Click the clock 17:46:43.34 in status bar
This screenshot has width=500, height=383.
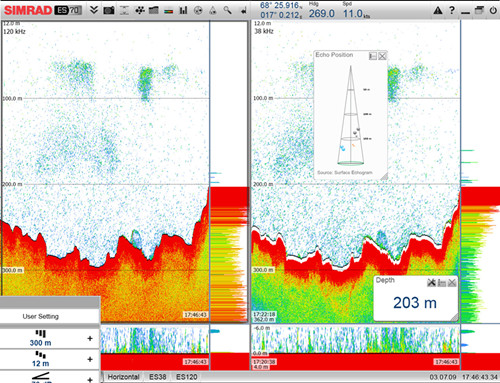click(480, 377)
